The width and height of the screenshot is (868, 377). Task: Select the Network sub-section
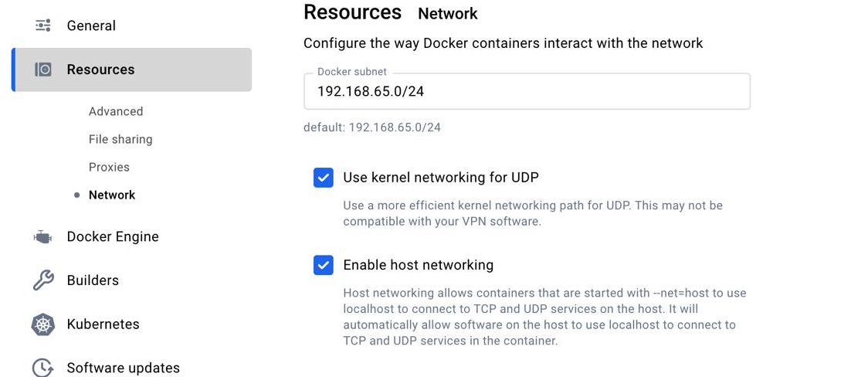112,195
